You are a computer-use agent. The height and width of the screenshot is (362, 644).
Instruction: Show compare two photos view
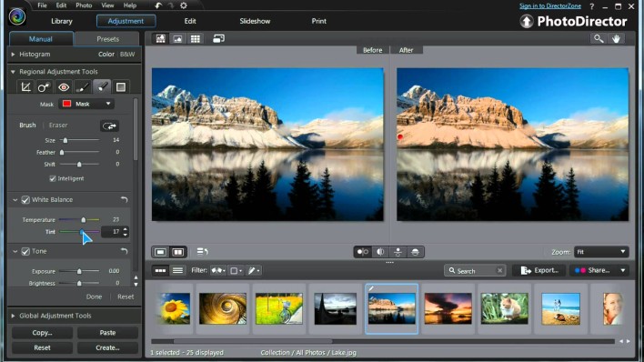pyautogui.click(x=178, y=252)
